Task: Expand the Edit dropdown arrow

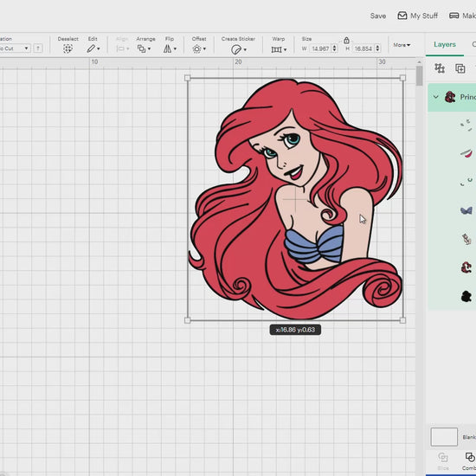Action: tap(99, 48)
